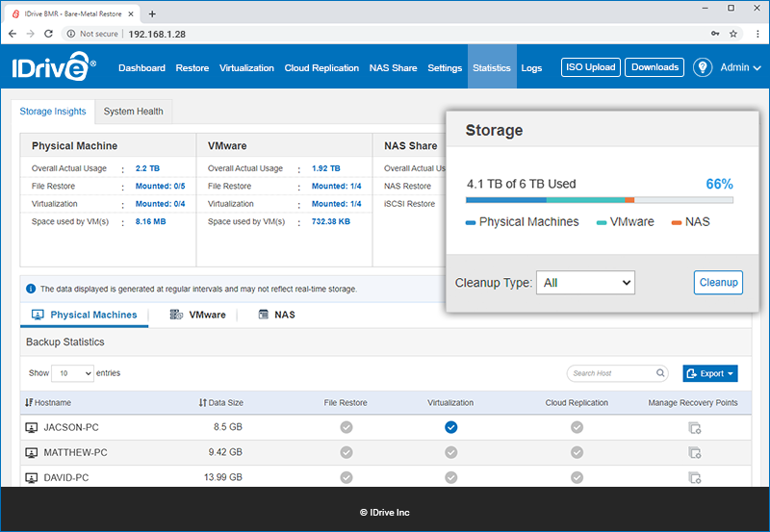770x532 pixels.
Task: Switch to the NAS backup tab
Action: (276, 315)
